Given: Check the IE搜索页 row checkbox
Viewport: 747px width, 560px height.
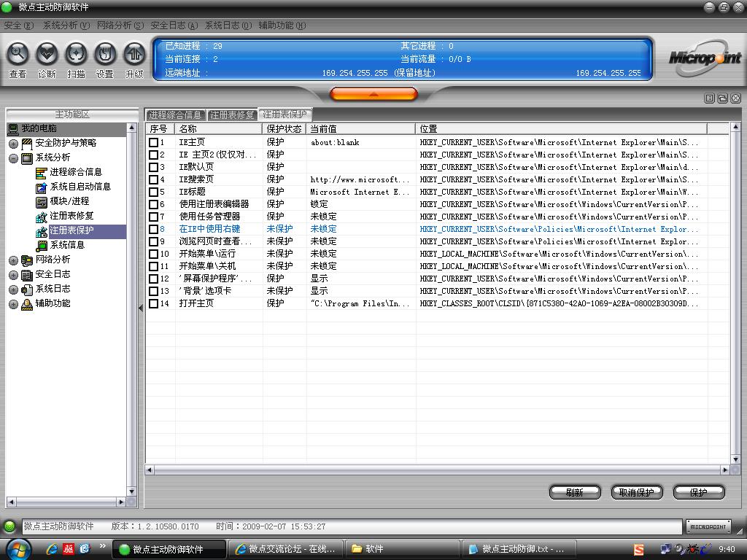Looking at the screenshot, I should pos(153,179).
